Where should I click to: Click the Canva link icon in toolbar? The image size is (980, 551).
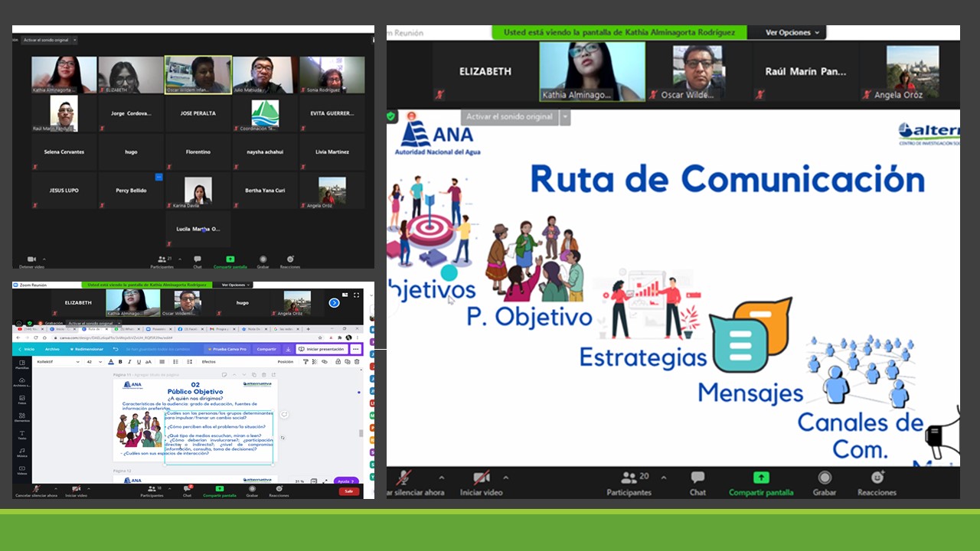[325, 361]
